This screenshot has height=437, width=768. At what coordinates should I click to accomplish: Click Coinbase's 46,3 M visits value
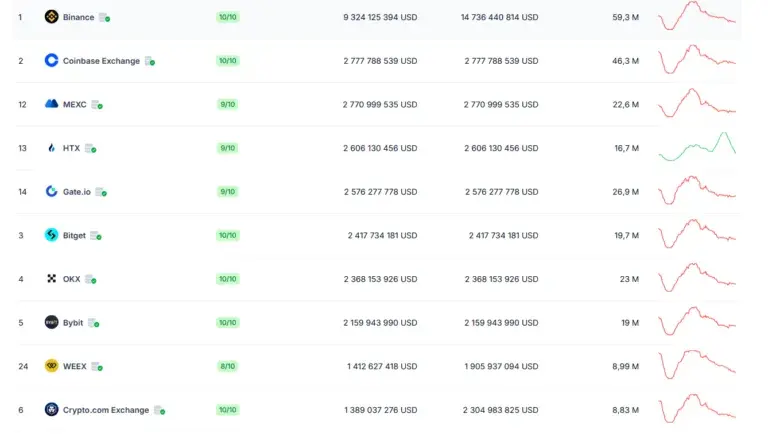pos(625,61)
